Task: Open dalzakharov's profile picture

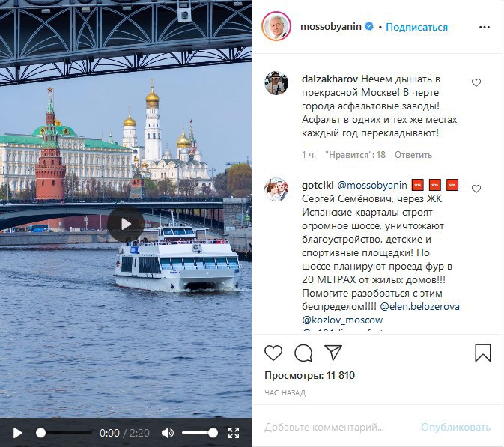Action: click(276, 83)
